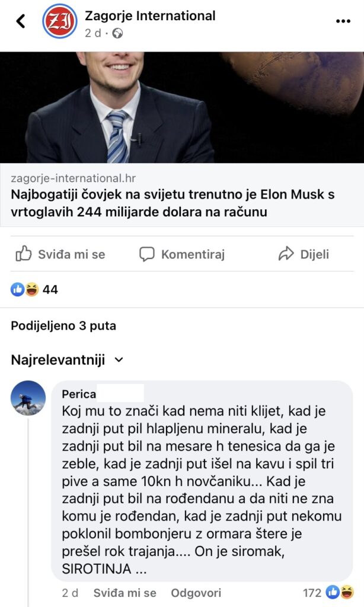The image size is (364, 607).
Task: Open the Elon Musk article image
Action: (182, 107)
